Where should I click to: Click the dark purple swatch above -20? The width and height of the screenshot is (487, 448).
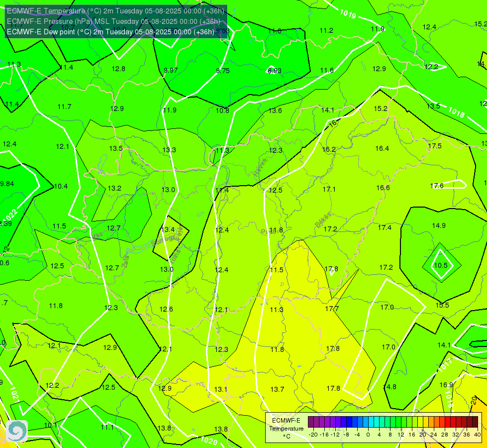tap(311, 422)
